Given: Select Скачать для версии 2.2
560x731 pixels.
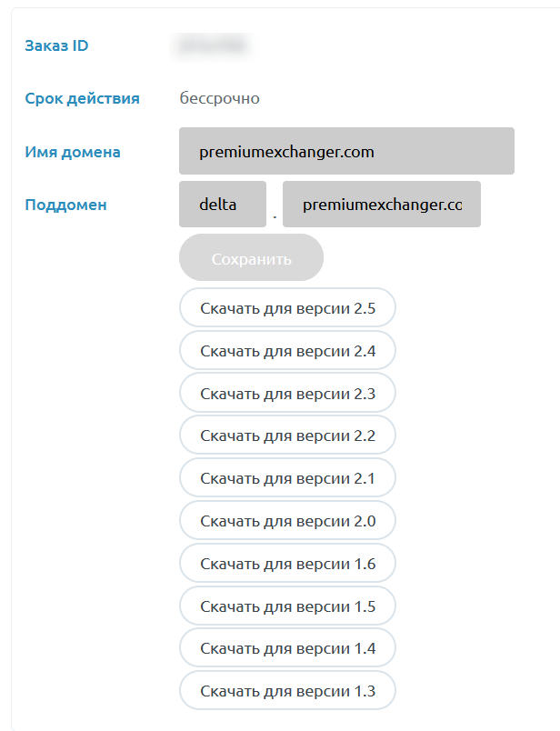Looking at the screenshot, I should pos(287,436).
